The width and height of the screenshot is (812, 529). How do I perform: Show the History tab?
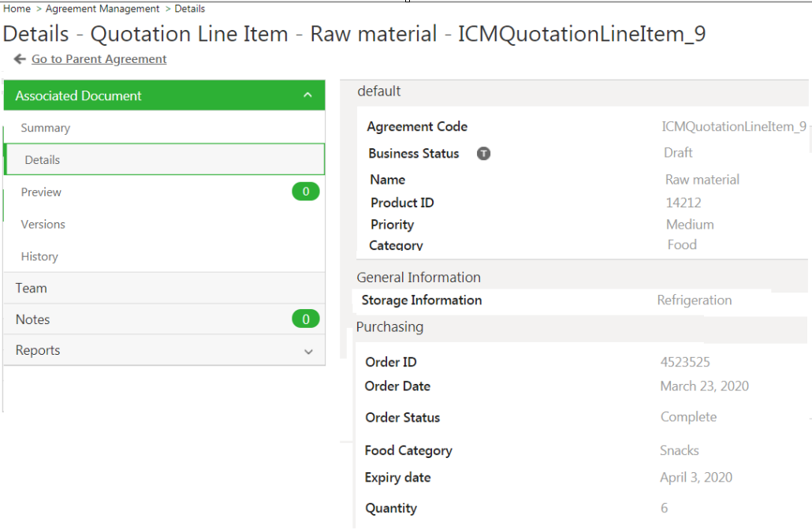(39, 256)
